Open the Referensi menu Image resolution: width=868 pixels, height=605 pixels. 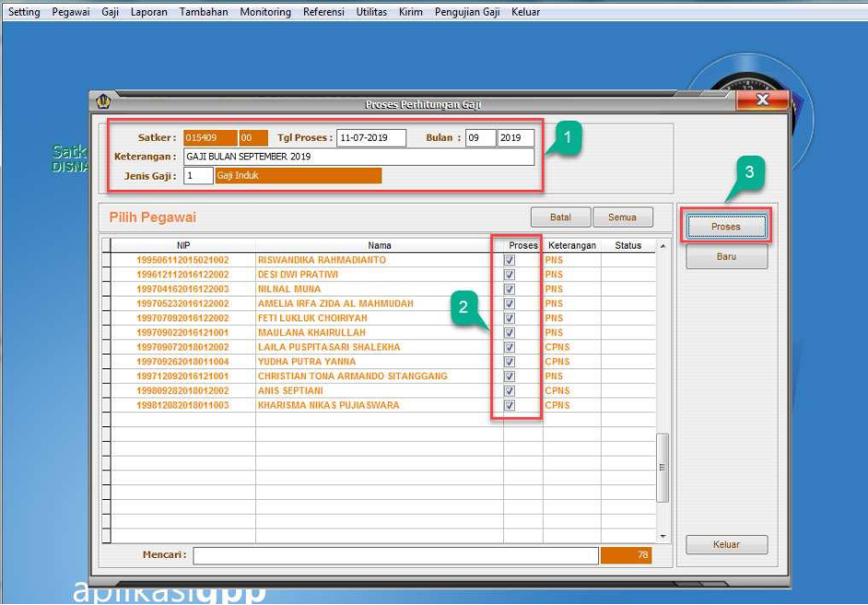tap(323, 12)
